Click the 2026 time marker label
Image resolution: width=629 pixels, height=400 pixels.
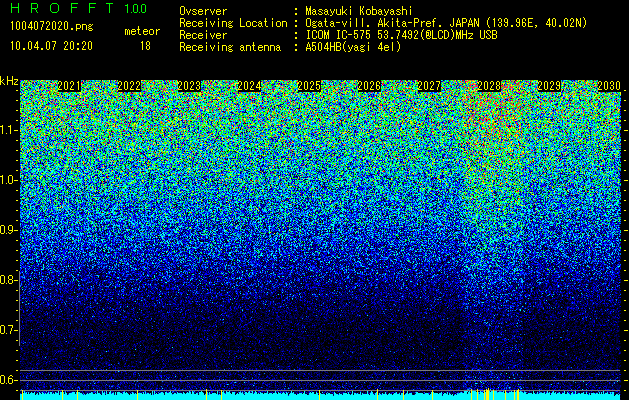pos(369,86)
